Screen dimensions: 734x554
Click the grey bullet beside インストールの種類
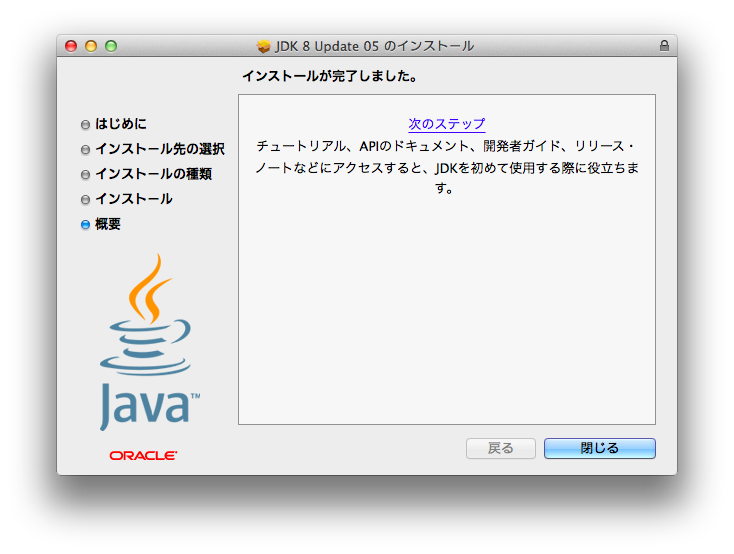click(x=85, y=175)
